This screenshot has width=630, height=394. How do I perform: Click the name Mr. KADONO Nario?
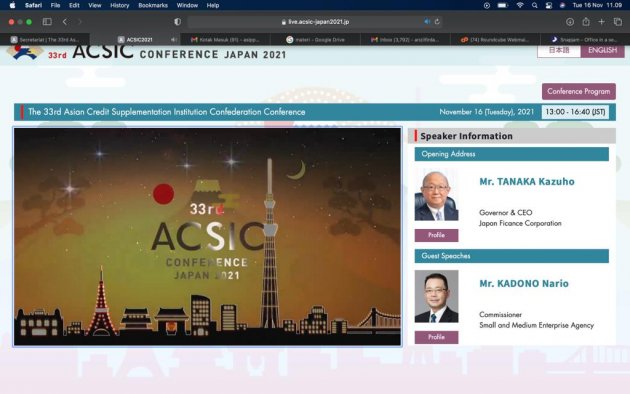[524, 284]
